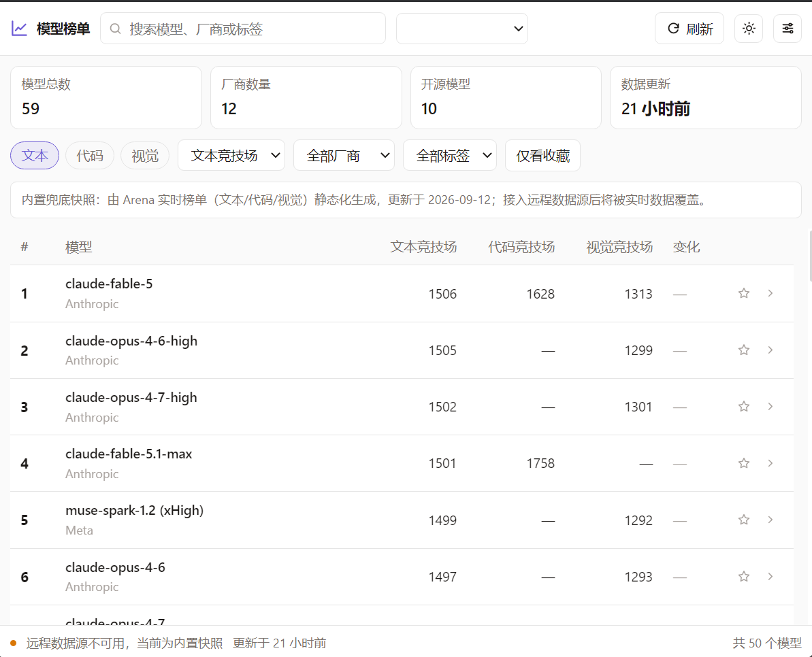Click code arena score 1758
The image size is (812, 657).
coord(540,464)
